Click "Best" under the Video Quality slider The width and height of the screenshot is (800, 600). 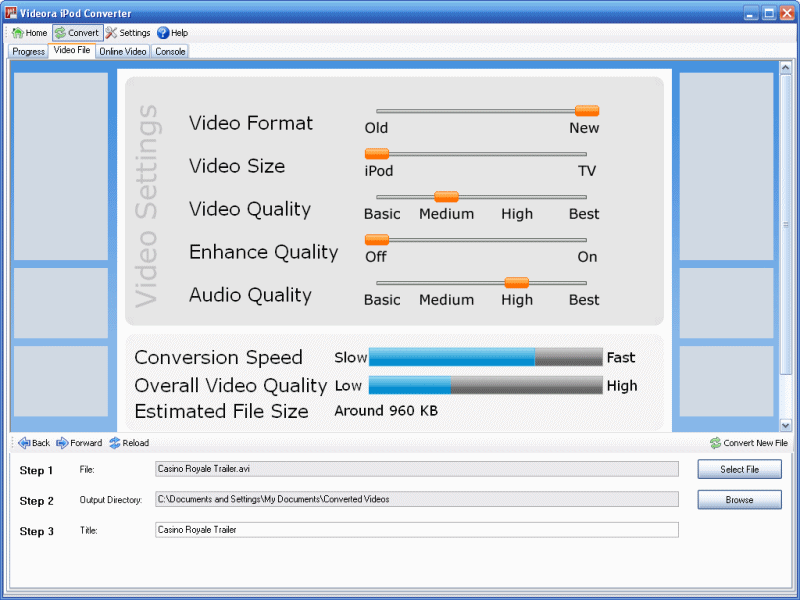click(584, 214)
